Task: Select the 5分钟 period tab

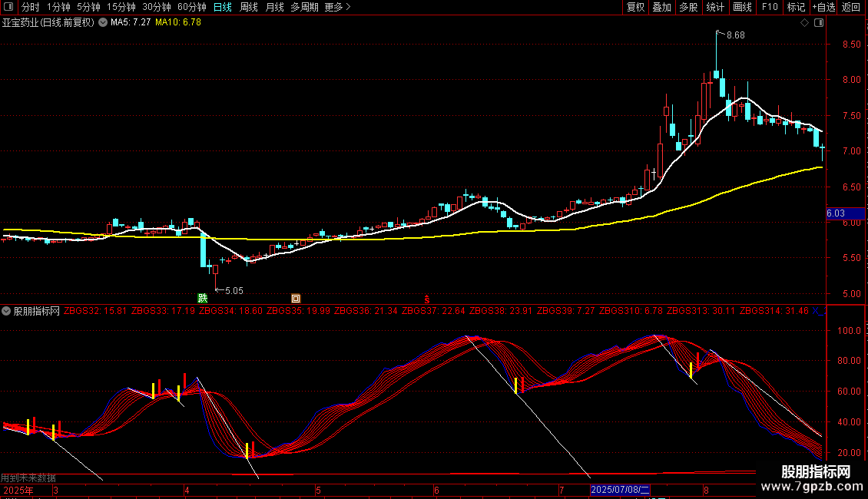Action: click(88, 7)
